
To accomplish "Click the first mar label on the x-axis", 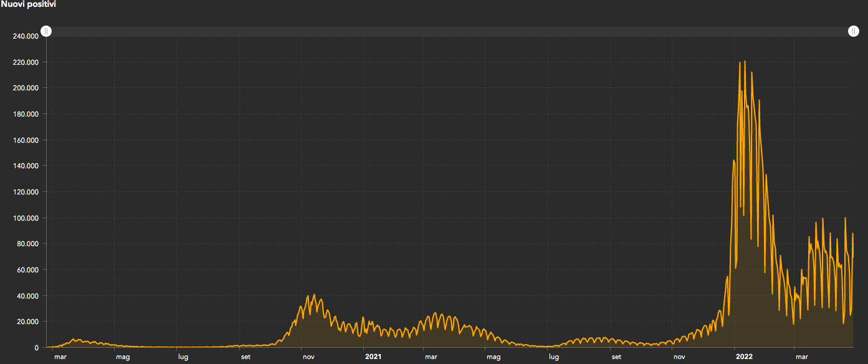I will click(x=60, y=357).
